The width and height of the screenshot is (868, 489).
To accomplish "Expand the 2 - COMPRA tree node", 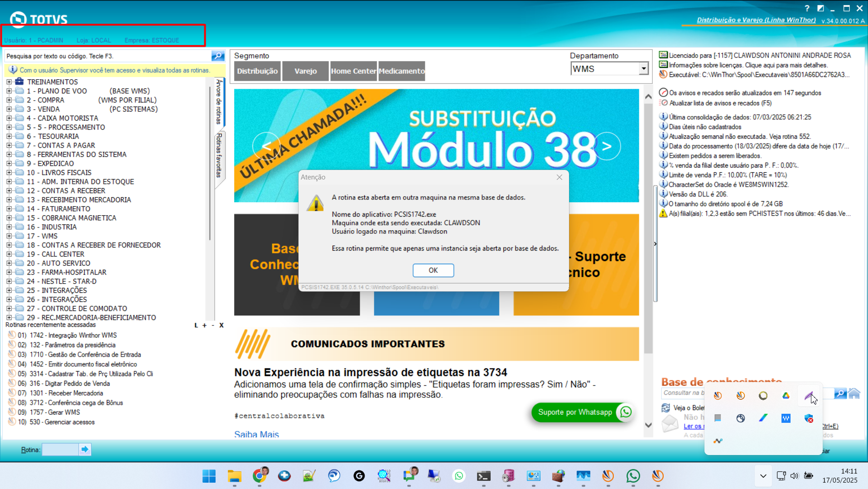I will (9, 100).
